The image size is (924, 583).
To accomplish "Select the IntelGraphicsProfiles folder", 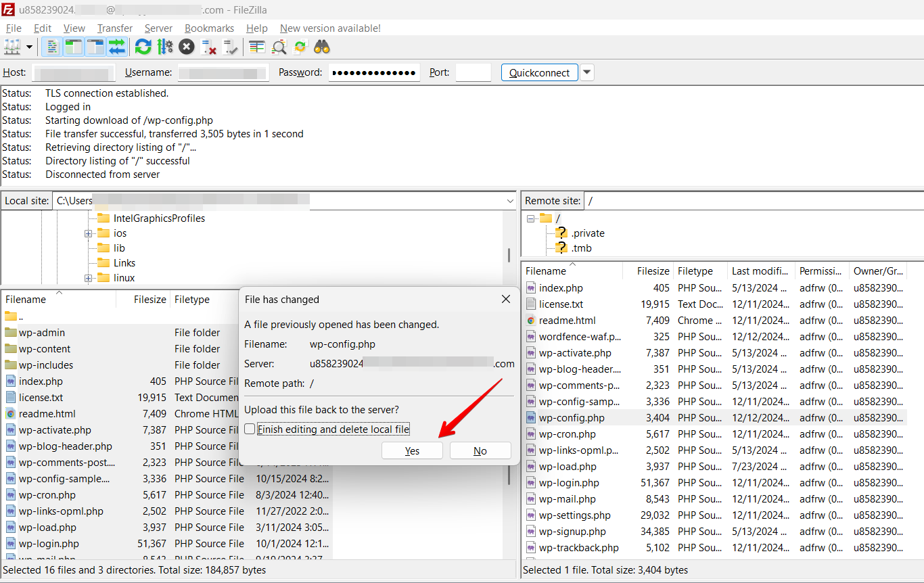I will click(159, 218).
